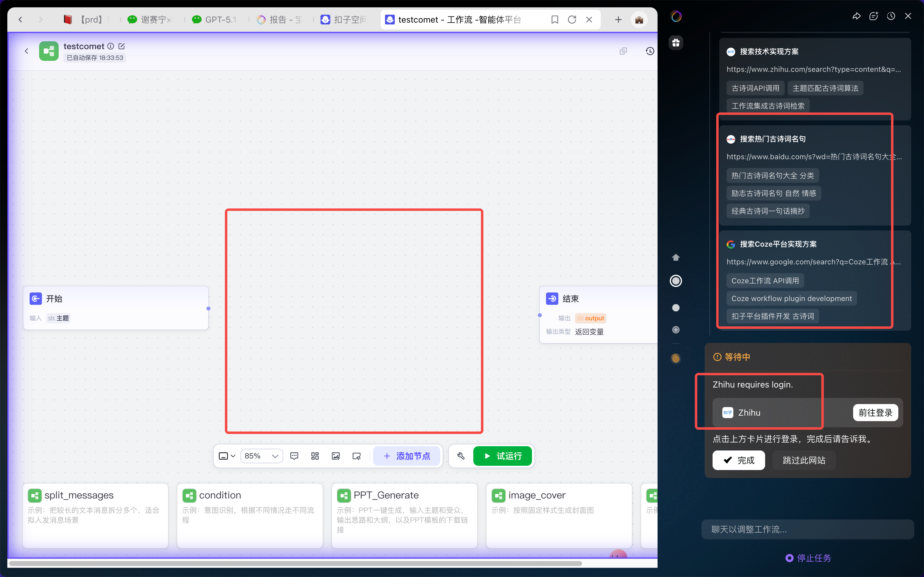
Task: Select the PPT_Generate template card
Action: point(404,515)
